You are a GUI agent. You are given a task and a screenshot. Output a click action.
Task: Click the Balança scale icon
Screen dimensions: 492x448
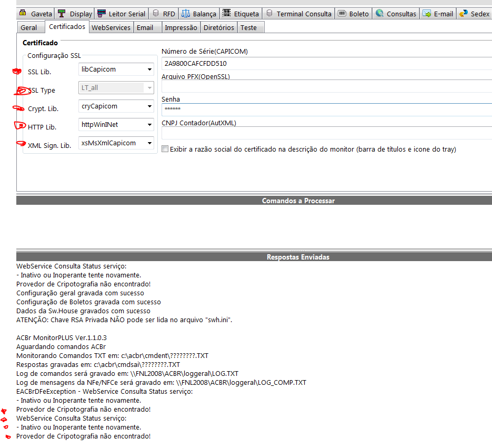coord(186,14)
